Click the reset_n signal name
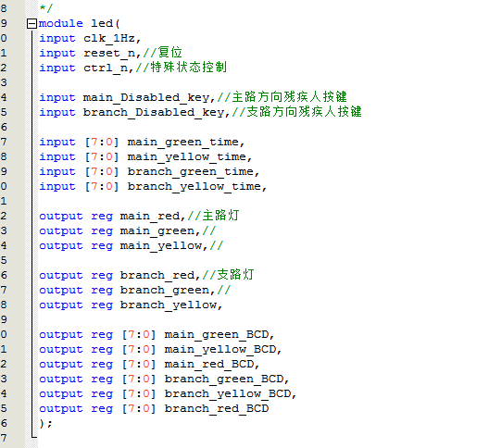The image size is (489, 448). tap(109, 54)
